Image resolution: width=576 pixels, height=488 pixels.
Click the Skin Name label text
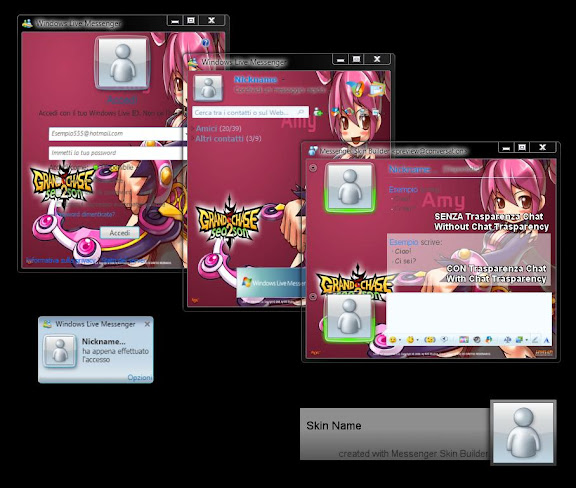click(334, 426)
